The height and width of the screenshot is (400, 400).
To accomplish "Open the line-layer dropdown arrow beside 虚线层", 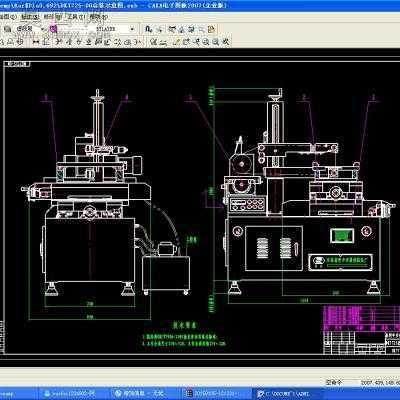I will pos(43,29).
